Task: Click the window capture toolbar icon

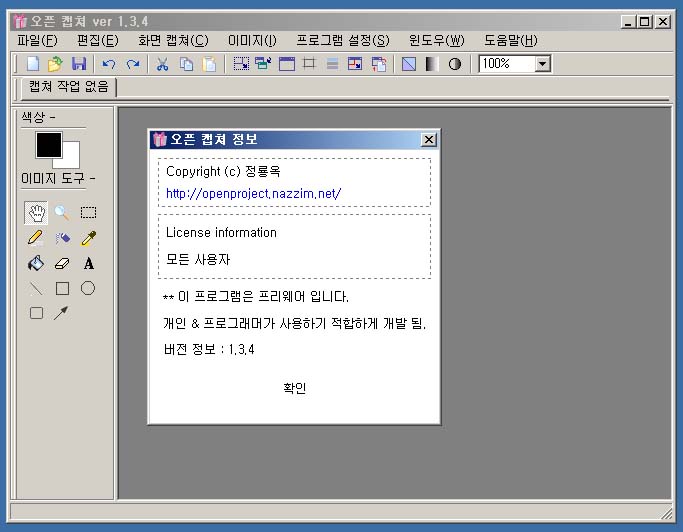Action: click(287, 64)
